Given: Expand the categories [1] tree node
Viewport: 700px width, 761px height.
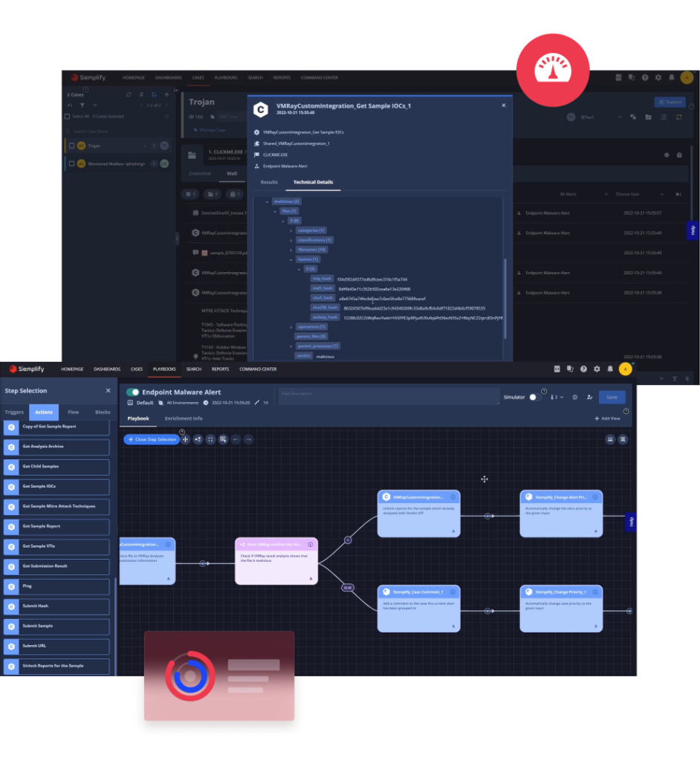Looking at the screenshot, I should (291, 230).
